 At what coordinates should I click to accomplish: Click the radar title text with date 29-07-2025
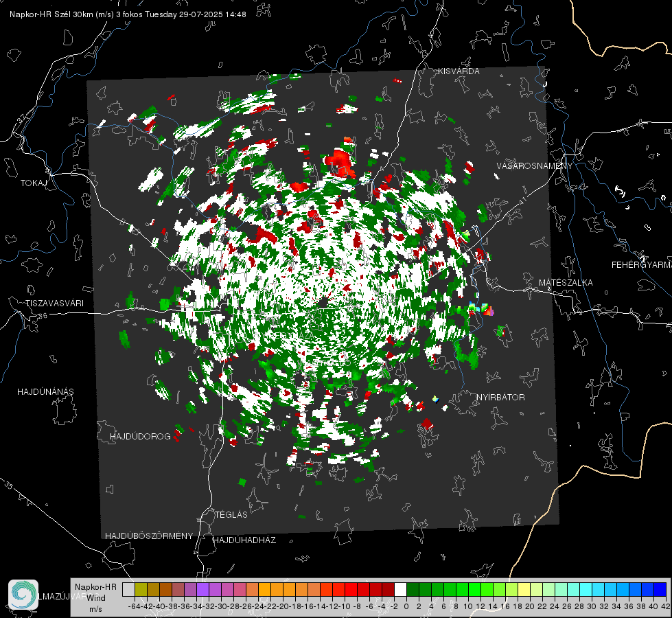pos(128,14)
